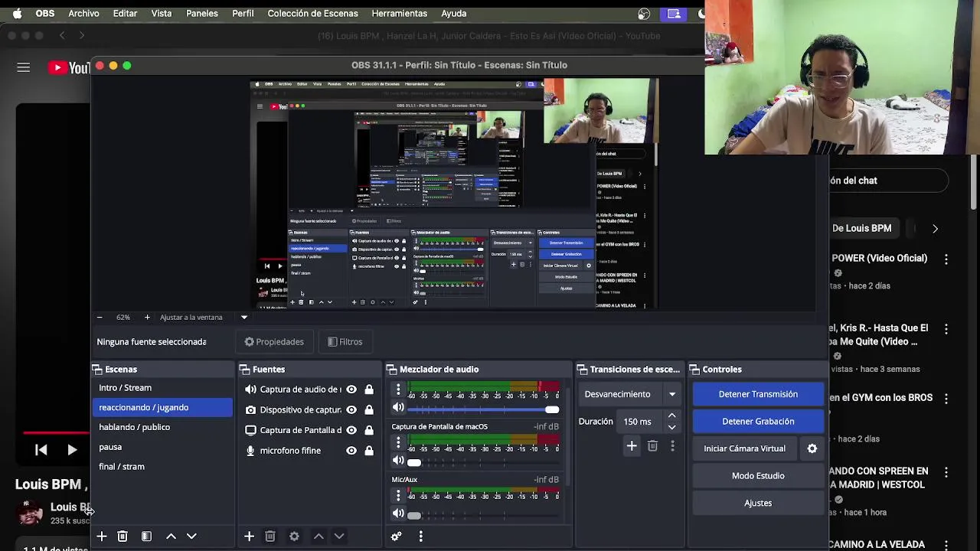Open options for Hasta Que El video

(x=946, y=329)
